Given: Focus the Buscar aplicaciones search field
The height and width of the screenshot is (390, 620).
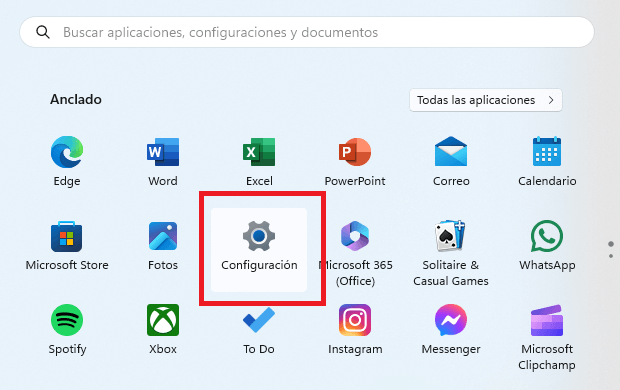Looking at the screenshot, I should point(307,32).
